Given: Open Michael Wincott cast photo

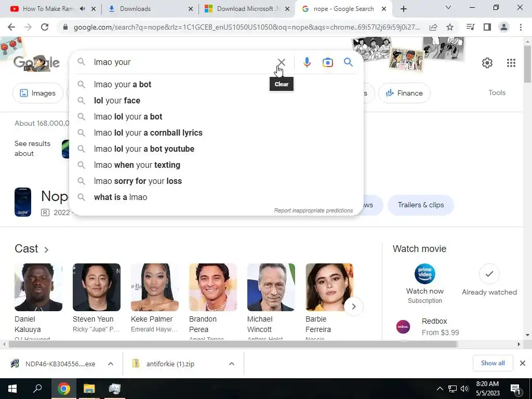Looking at the screenshot, I should pos(271,287).
